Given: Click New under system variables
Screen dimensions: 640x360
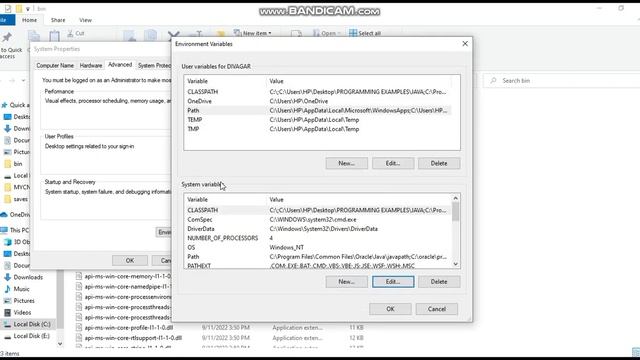Looking at the screenshot, I should pyautogui.click(x=347, y=282).
